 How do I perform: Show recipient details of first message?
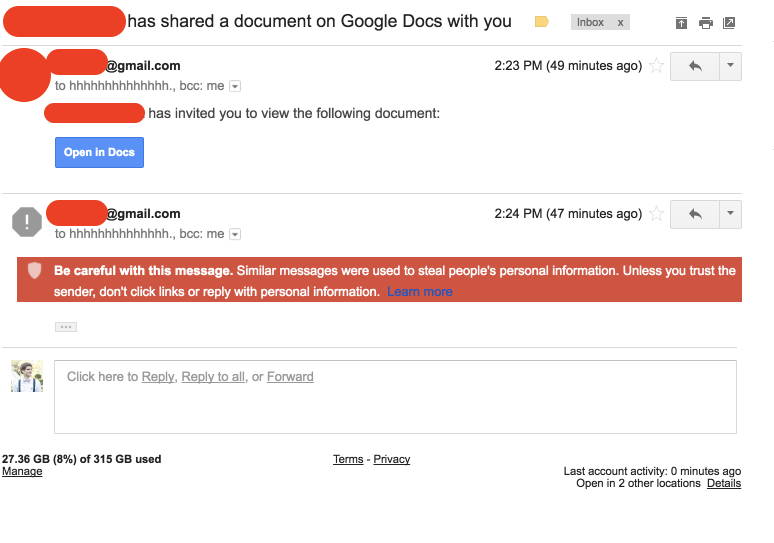tap(236, 87)
